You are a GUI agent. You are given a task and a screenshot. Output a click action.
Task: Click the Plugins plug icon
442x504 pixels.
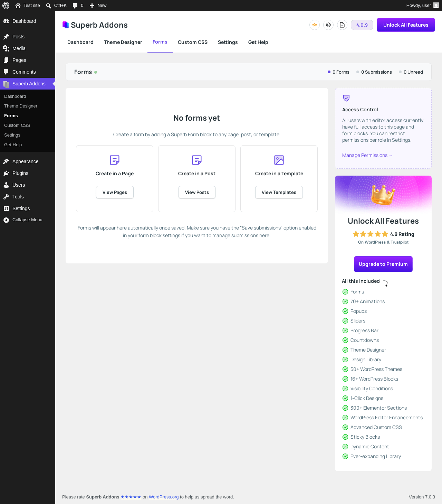coord(6,173)
